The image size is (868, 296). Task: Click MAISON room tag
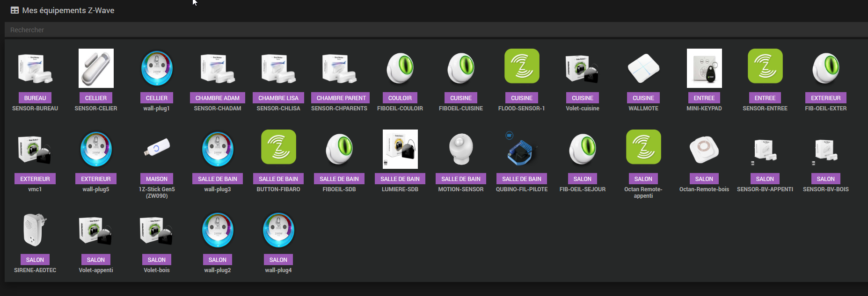(157, 179)
